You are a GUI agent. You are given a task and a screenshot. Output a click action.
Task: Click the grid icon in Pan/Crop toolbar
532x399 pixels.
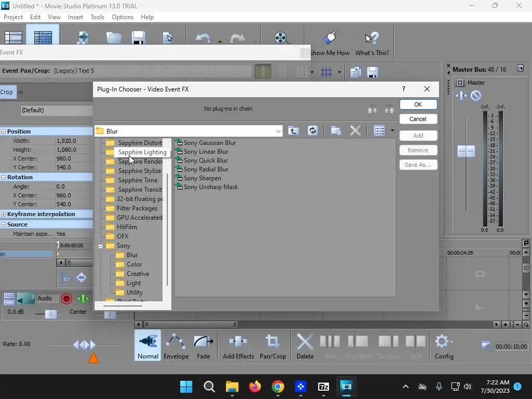pos(326,72)
